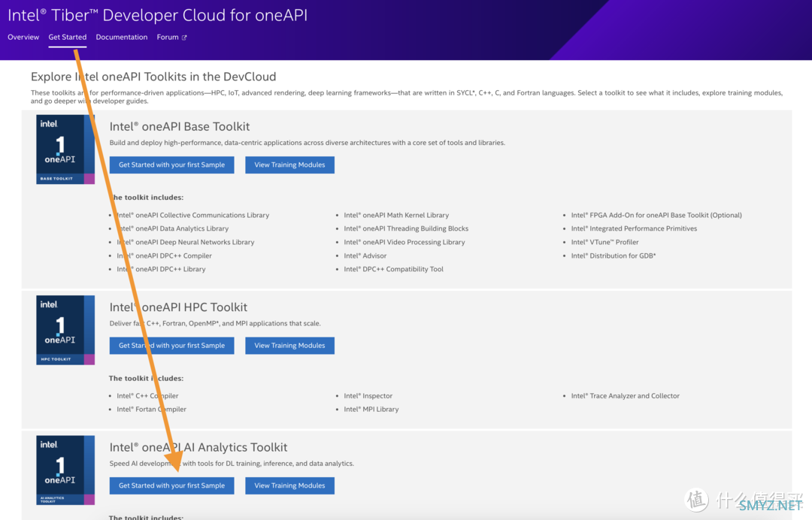Click the AI Analytics Toolkit logo thumbnail
This screenshot has width=812, height=520.
(x=65, y=470)
